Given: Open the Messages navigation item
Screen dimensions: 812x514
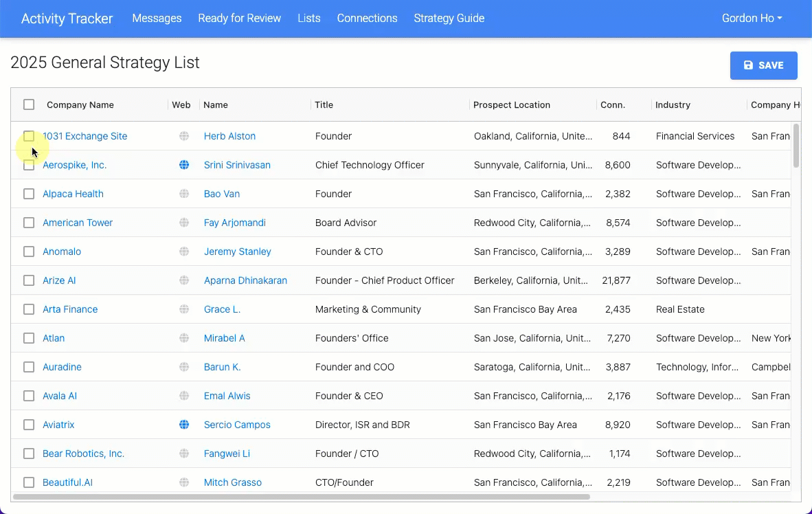Looking at the screenshot, I should pos(157,19).
